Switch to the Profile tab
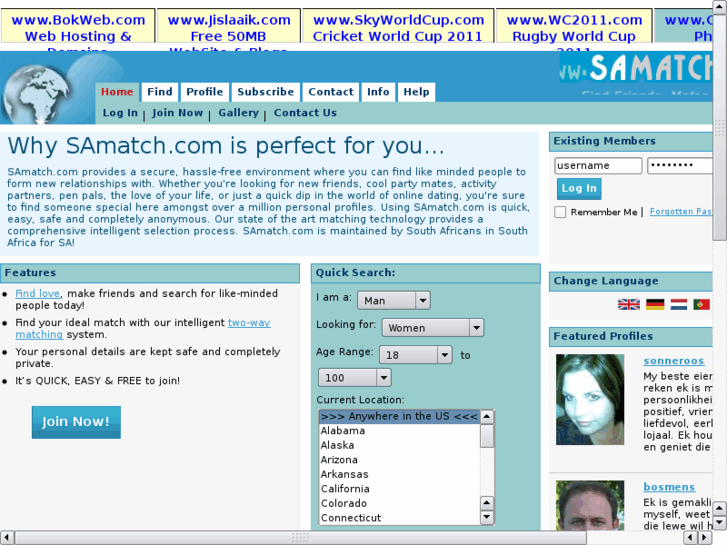The height and width of the screenshot is (545, 727). coord(204,92)
